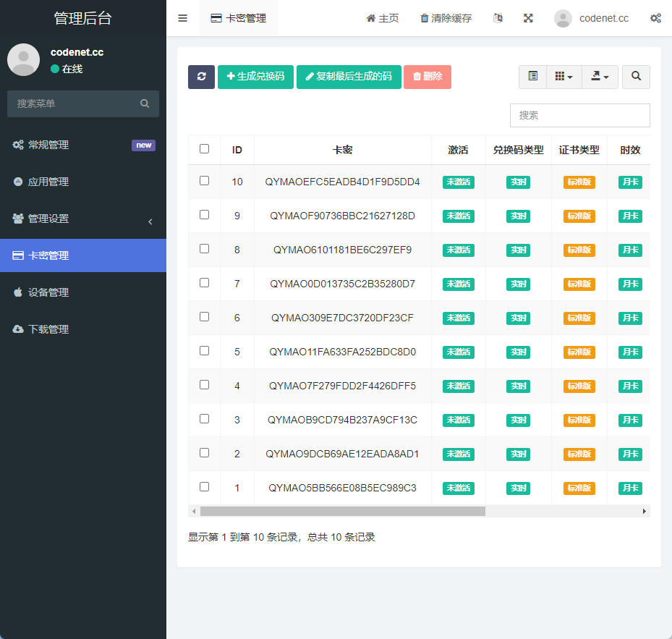This screenshot has width=672, height=639.
Task: Open 常规管理 in the sidebar
Action: click(x=83, y=145)
